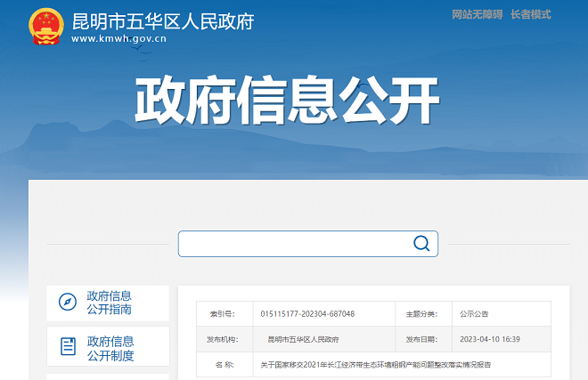The image size is (588, 380).
Task: Open the 政府信息公开制度 menu item
Action: [110, 348]
